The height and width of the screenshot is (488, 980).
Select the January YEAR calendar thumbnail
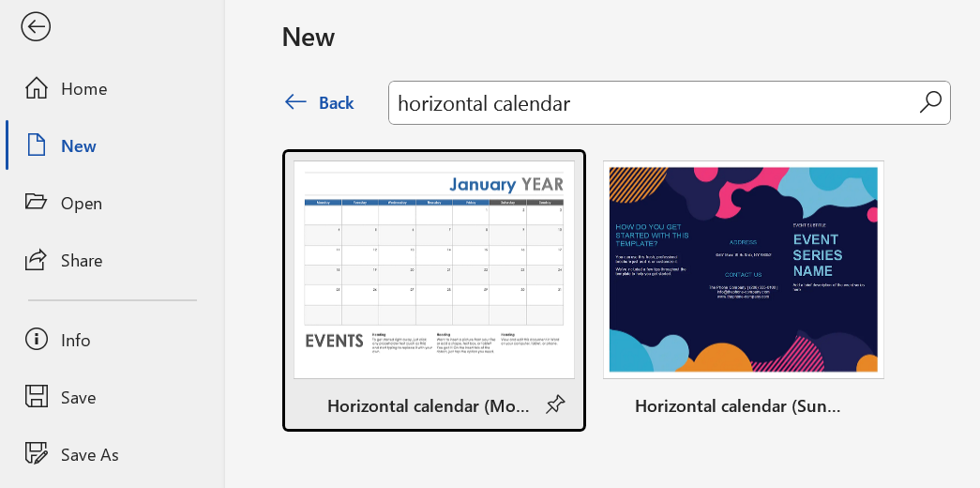pos(434,269)
